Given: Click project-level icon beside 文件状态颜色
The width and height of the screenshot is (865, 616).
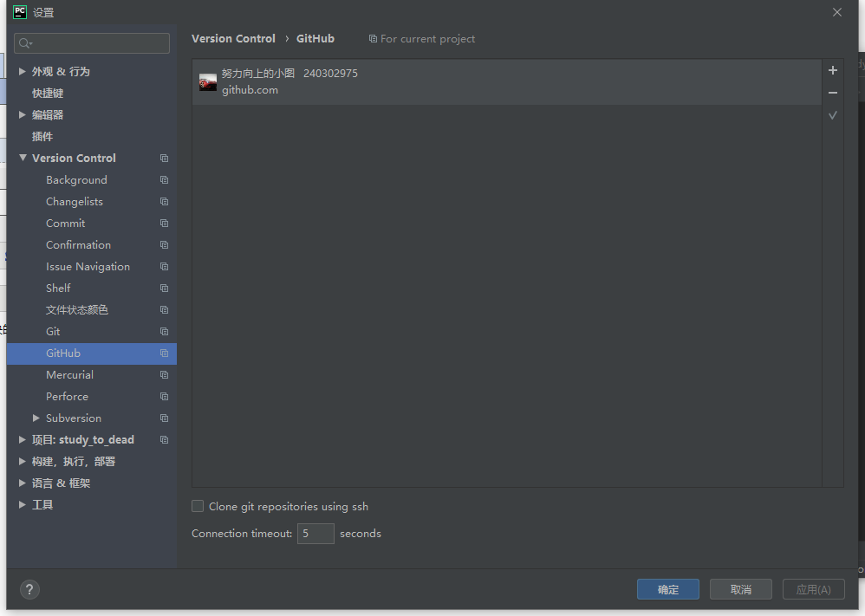Looking at the screenshot, I should 164,310.
